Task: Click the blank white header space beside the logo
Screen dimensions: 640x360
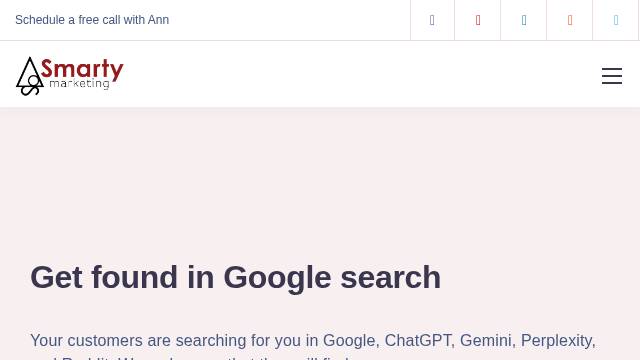Action: click(x=359, y=74)
